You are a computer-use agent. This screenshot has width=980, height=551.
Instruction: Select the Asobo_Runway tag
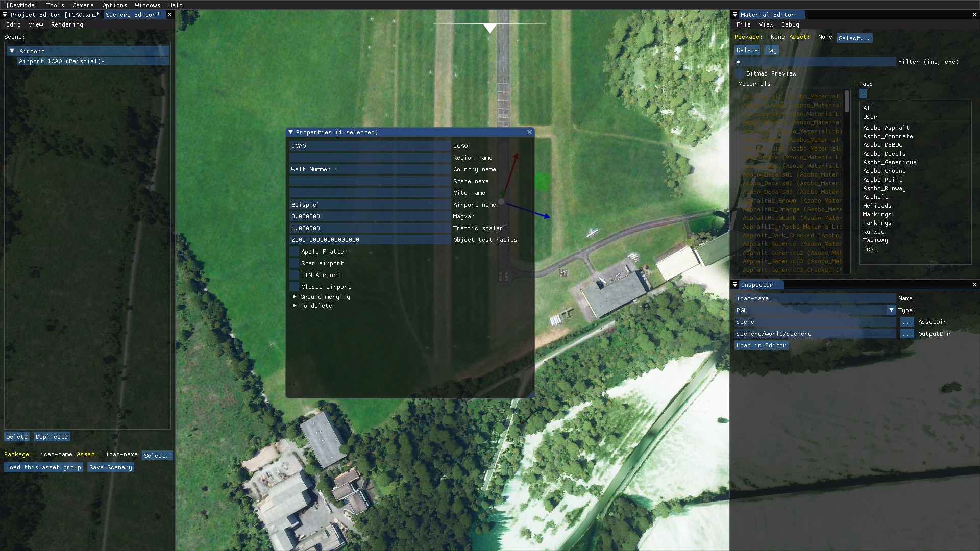[x=885, y=188]
